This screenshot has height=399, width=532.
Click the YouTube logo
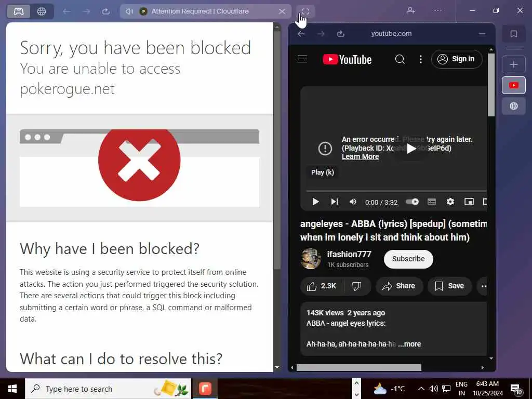pyautogui.click(x=347, y=59)
